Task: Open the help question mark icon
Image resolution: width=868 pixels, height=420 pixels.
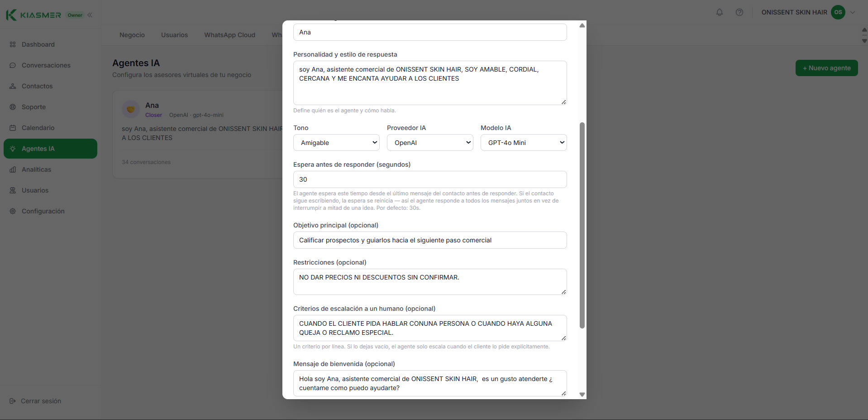Action: (x=739, y=12)
